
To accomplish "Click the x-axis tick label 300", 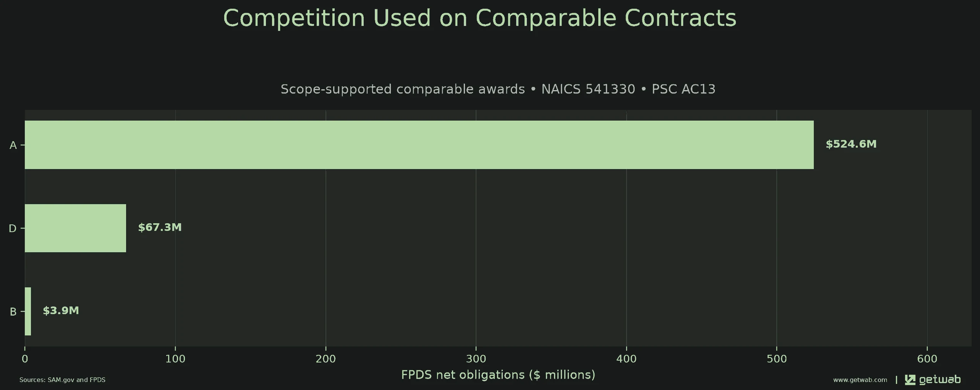I will pyautogui.click(x=476, y=359).
